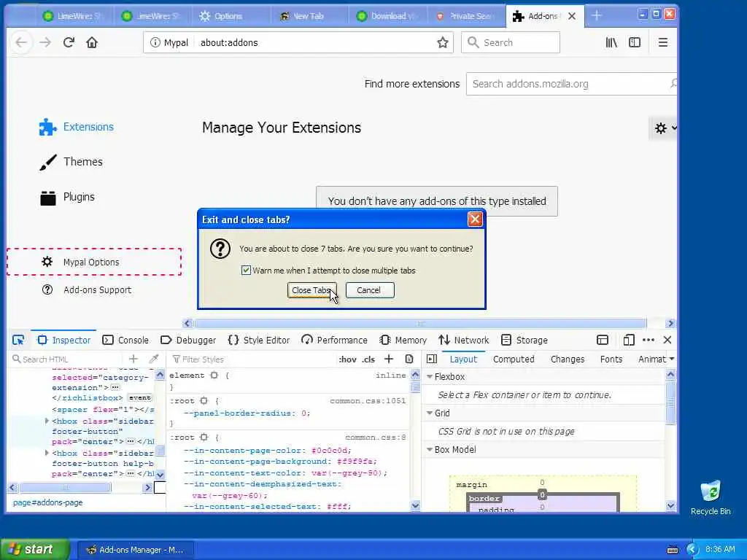
Task: Open the hamburger application menu
Action: tap(662, 42)
